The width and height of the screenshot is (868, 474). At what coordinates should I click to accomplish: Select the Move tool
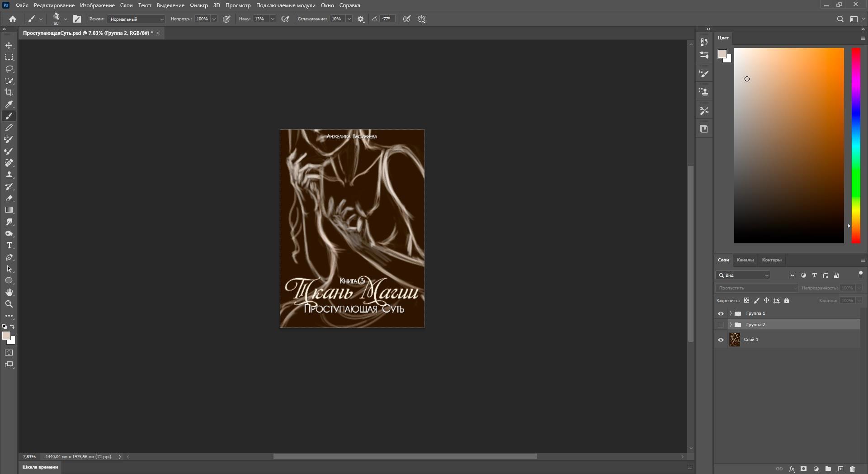(x=9, y=46)
